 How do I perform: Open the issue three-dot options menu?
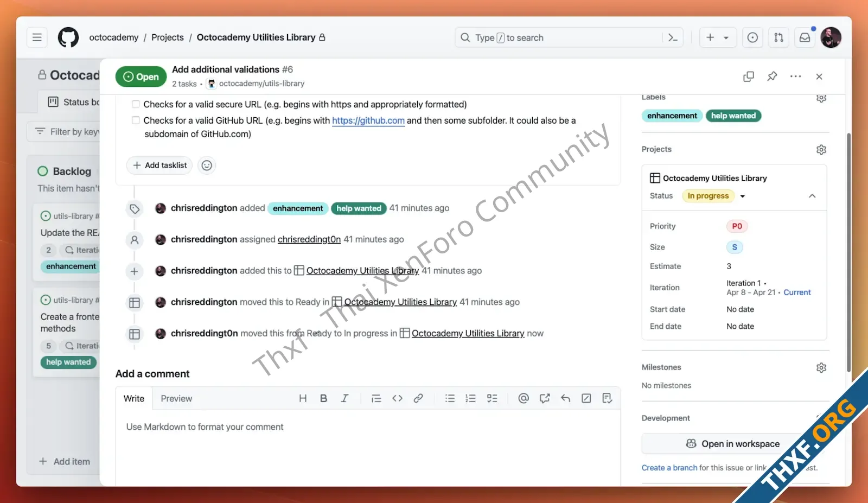[x=795, y=77]
